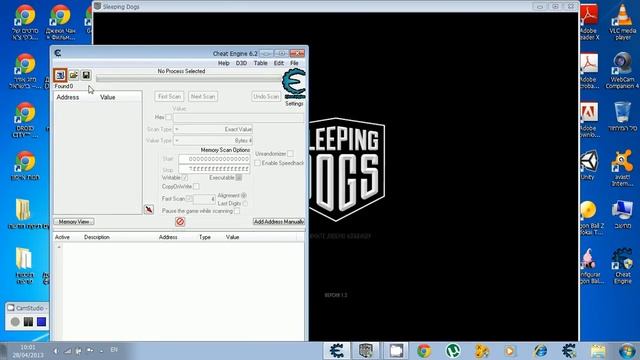Viewport: 640px width, 360px height.
Task: Click the system tray clock
Action: point(27,351)
